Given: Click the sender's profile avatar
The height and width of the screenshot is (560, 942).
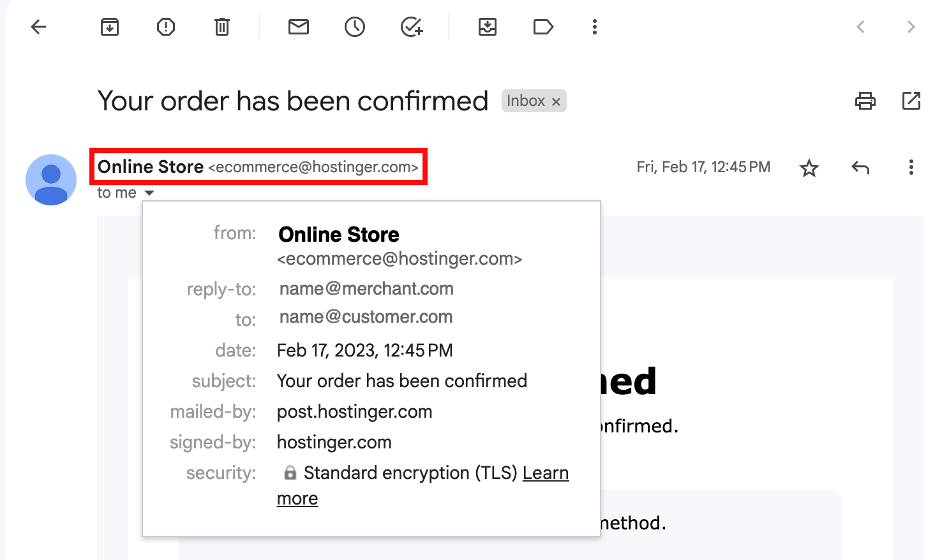Looking at the screenshot, I should pyautogui.click(x=51, y=180).
